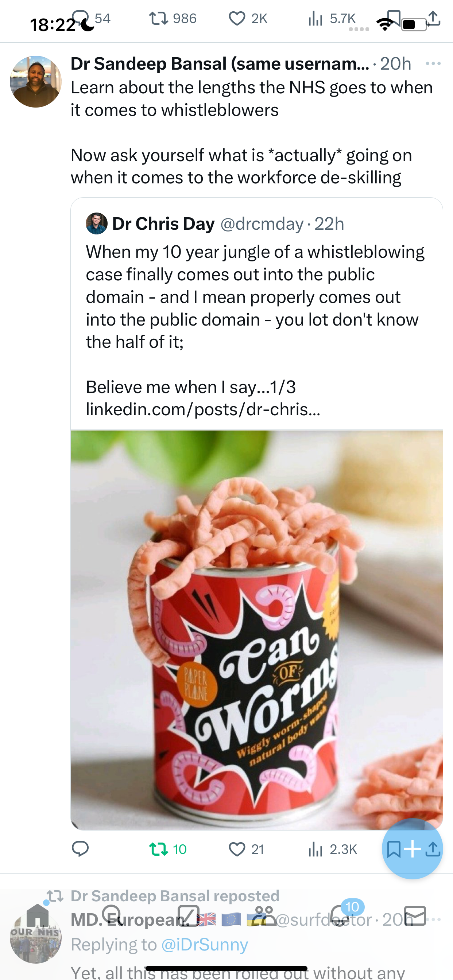Open Dr Chris Day's small avatar
The height and width of the screenshot is (980, 453).
(x=97, y=223)
